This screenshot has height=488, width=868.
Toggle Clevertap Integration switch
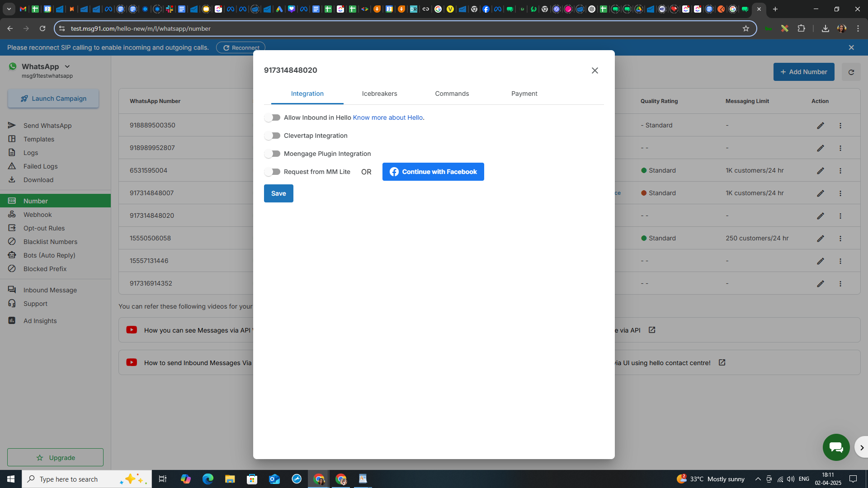click(x=273, y=136)
